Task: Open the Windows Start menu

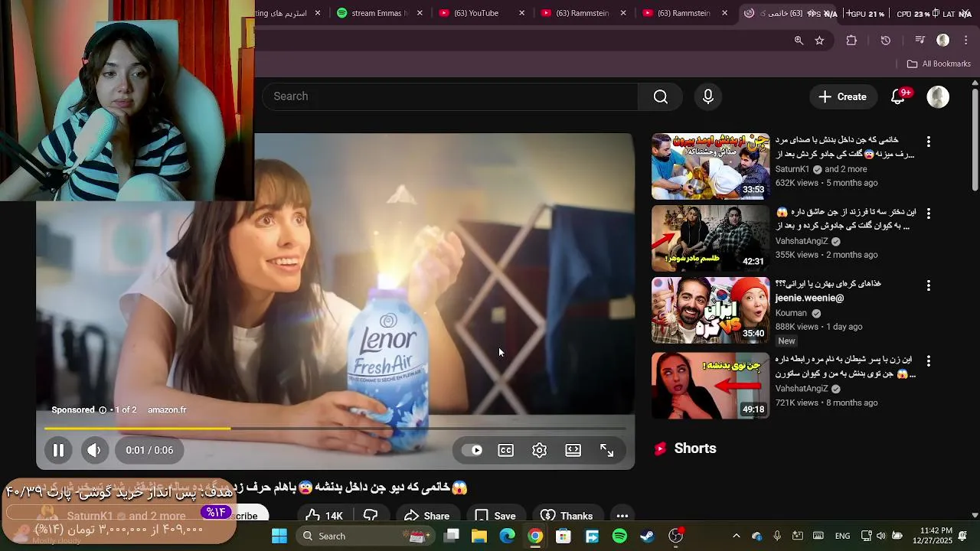Action: coord(279,536)
